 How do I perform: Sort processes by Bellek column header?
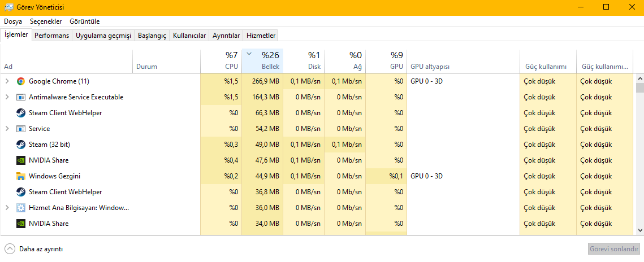(262, 61)
